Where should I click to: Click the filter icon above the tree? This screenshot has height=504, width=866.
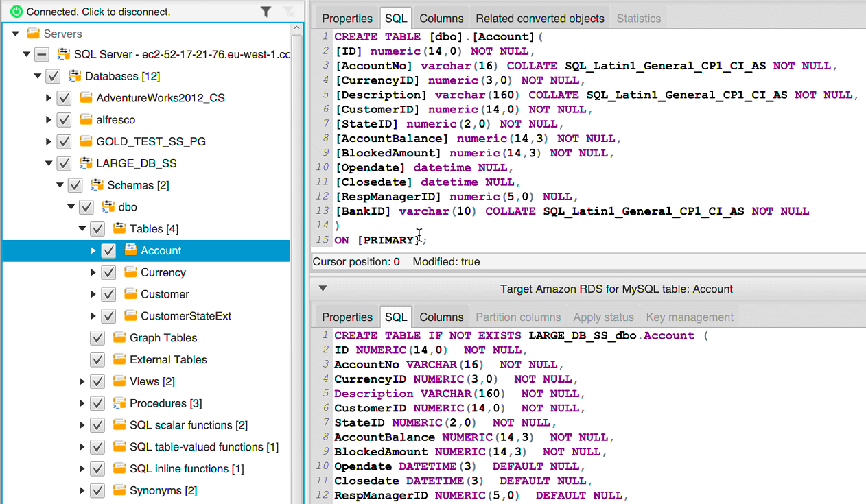265,11
